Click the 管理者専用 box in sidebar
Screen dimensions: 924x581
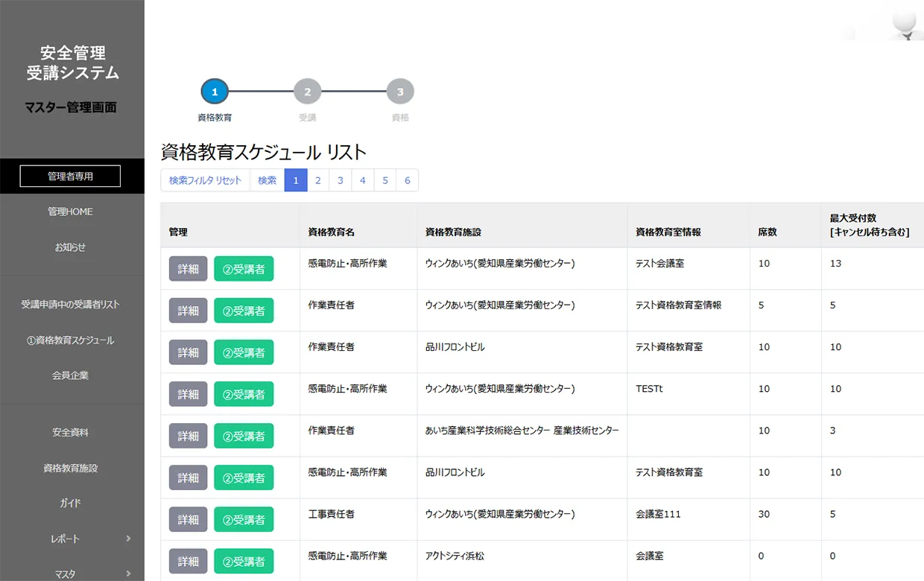click(70, 177)
